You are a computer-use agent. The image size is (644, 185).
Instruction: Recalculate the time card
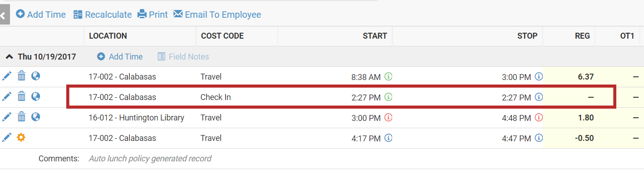pos(103,15)
